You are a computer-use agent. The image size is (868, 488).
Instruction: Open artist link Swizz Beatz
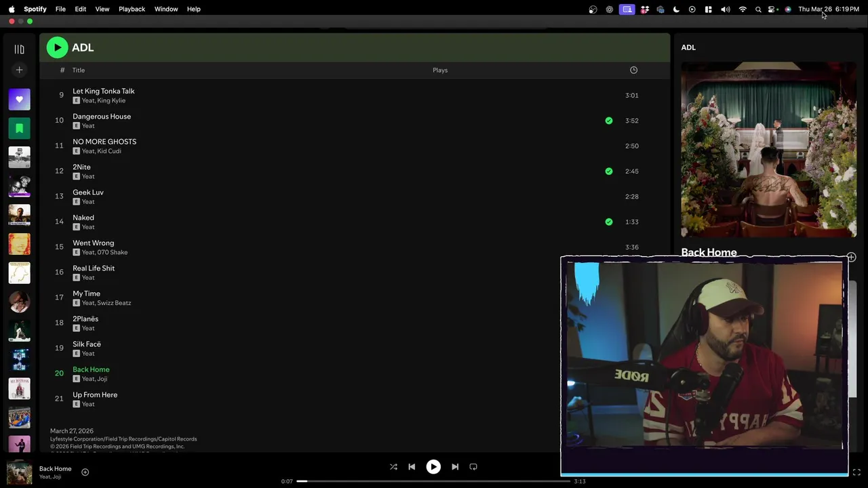pyautogui.click(x=115, y=303)
